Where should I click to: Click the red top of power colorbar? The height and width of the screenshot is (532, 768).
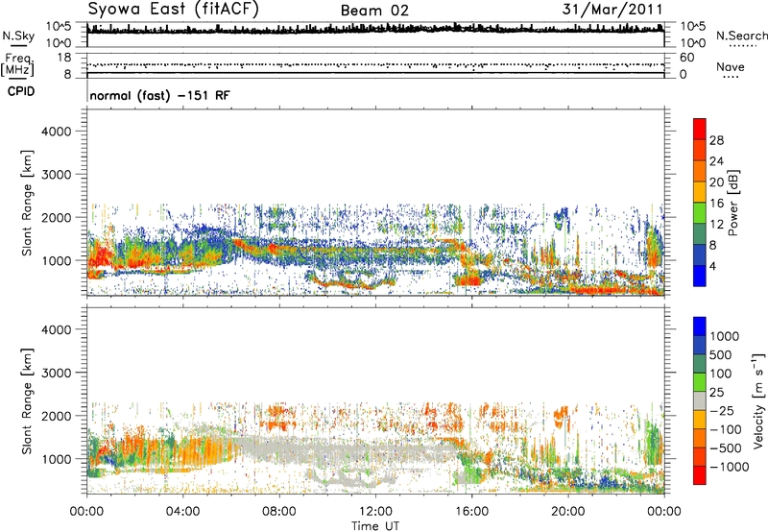(x=700, y=129)
